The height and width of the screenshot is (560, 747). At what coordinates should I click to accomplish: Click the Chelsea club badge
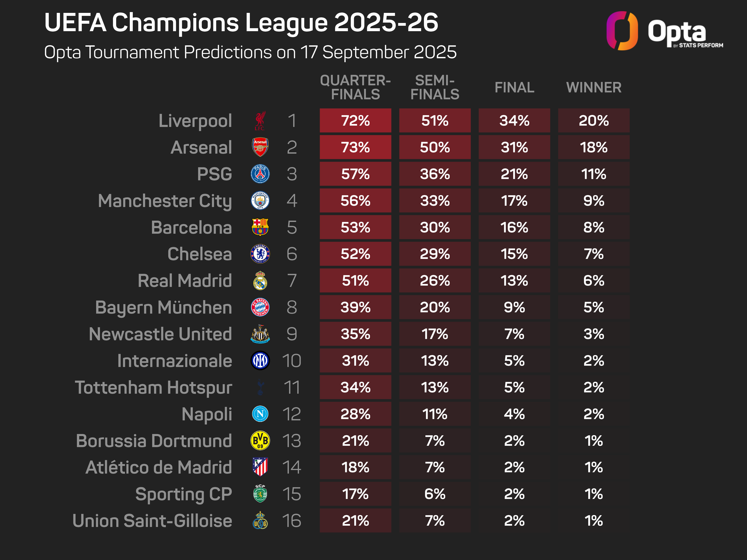pos(260,254)
